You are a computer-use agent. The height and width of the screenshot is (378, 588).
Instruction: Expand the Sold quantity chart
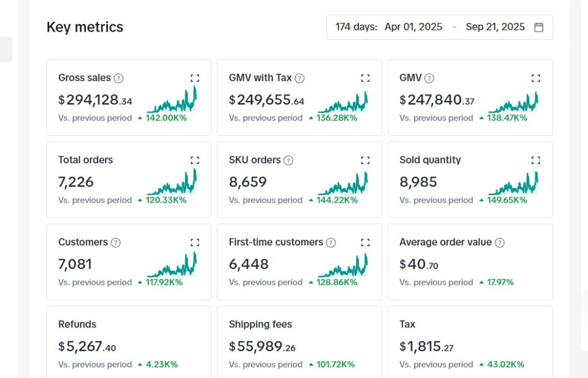pos(536,160)
